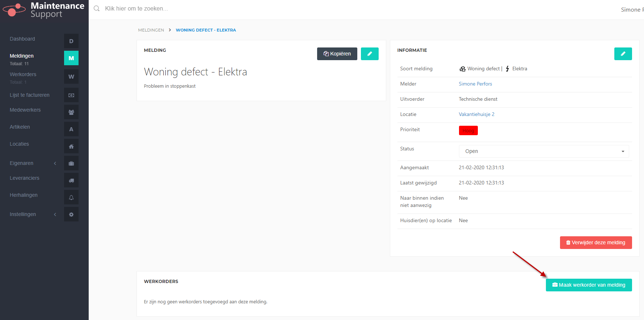The image size is (644, 320).
Task: Expand the Instellingen submenu chevron
Action: tap(55, 215)
